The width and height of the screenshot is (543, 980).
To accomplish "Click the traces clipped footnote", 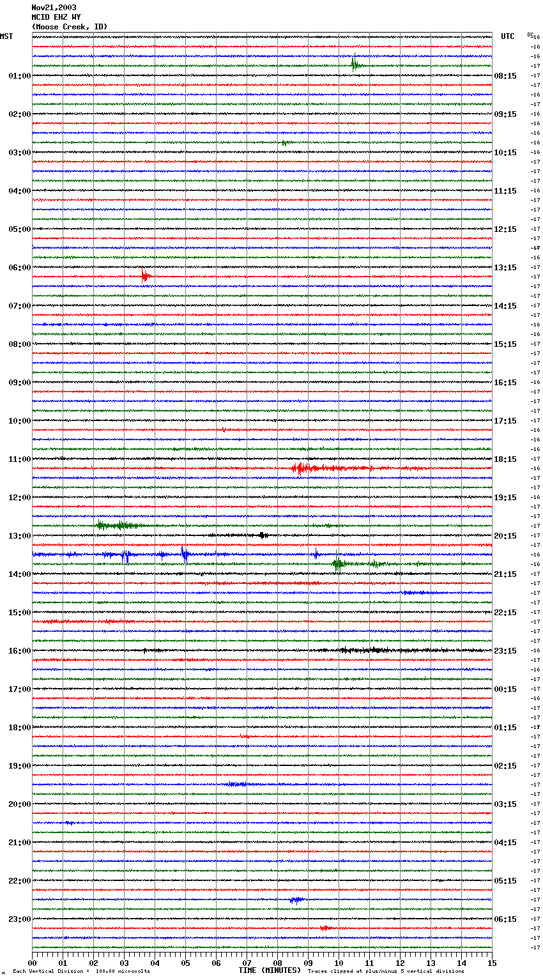I will pos(386,971).
